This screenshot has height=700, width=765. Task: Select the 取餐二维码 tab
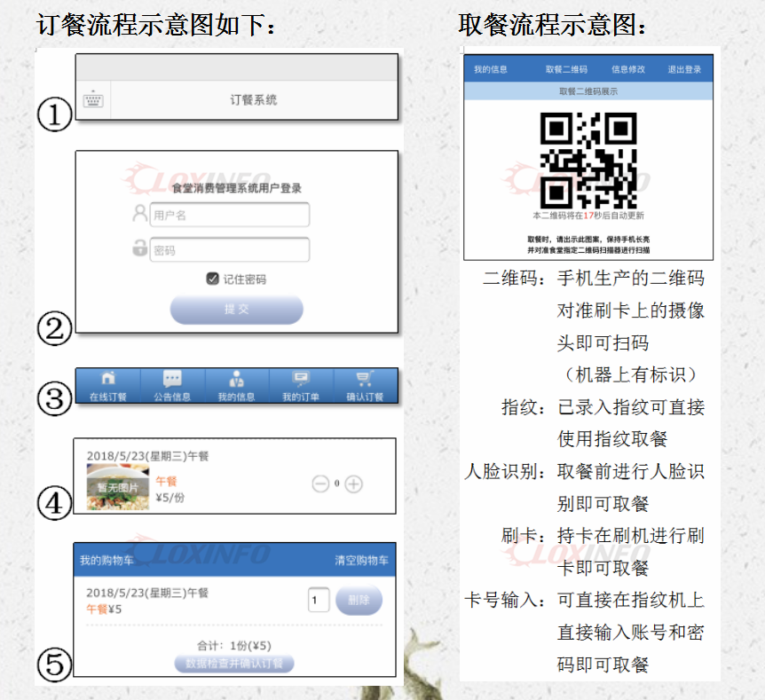coord(566,69)
